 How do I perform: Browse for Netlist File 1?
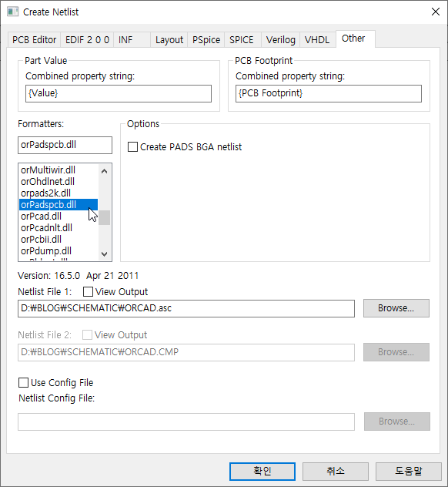click(396, 308)
